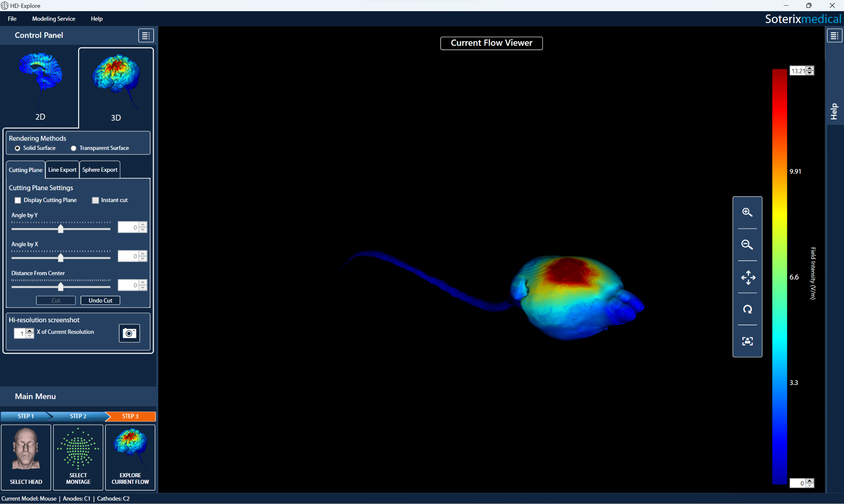844x504 pixels.
Task: Enable Display Cutting Plane checkbox
Action: 18,201
